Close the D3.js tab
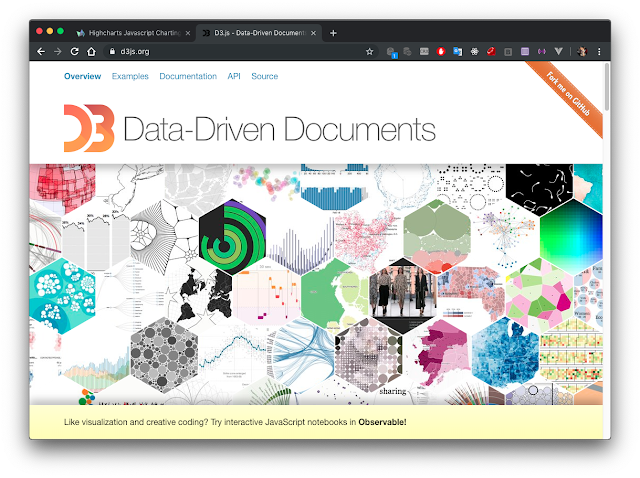 pos(313,33)
